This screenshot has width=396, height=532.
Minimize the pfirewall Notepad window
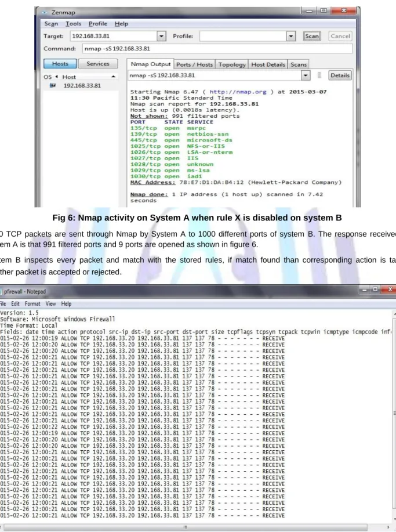coord(365,289)
